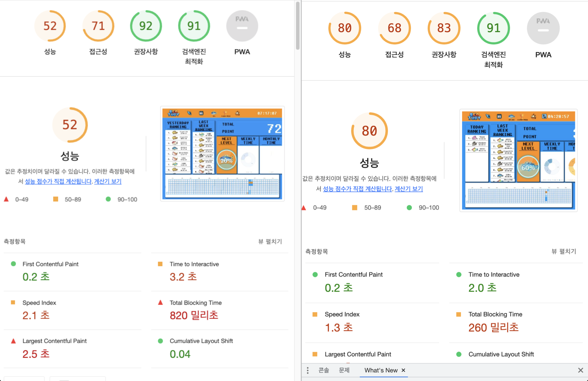Click the right report's PWA gauge icon
The image size is (588, 381).
(543, 28)
